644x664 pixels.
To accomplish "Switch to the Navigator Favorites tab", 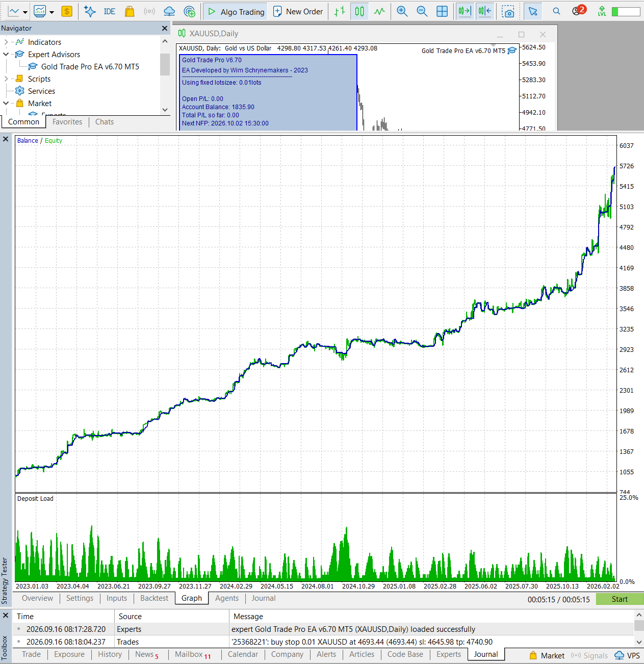I will click(67, 122).
